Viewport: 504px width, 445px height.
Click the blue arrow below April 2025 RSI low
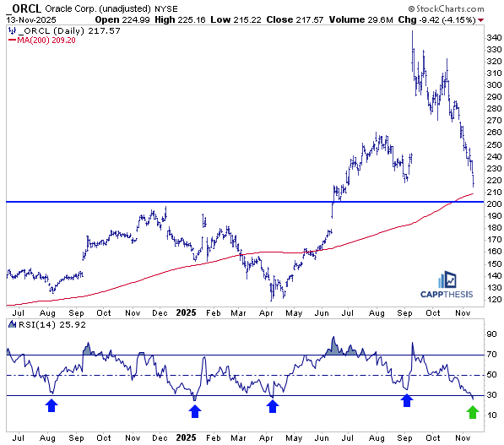coord(273,406)
